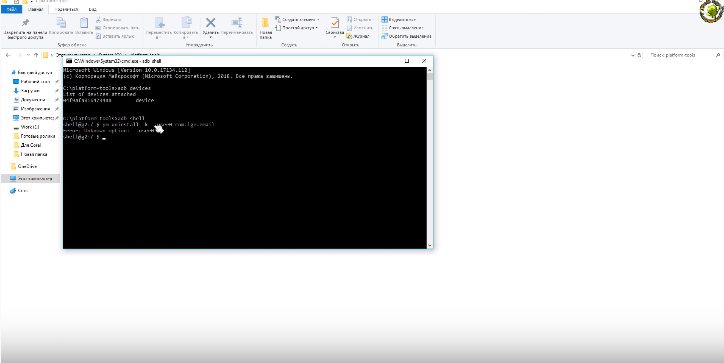Click the Select all icon

click(x=384, y=19)
